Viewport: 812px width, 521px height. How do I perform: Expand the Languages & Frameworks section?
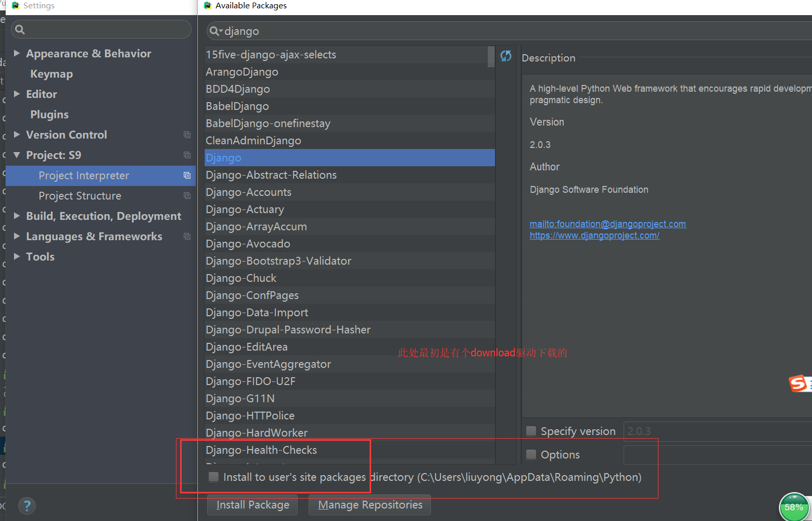pyautogui.click(x=17, y=236)
